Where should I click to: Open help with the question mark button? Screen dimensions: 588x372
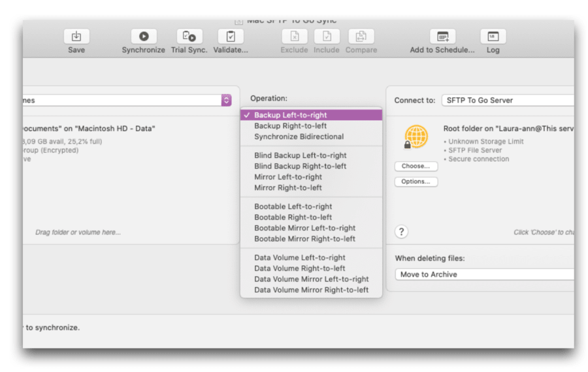click(x=401, y=232)
